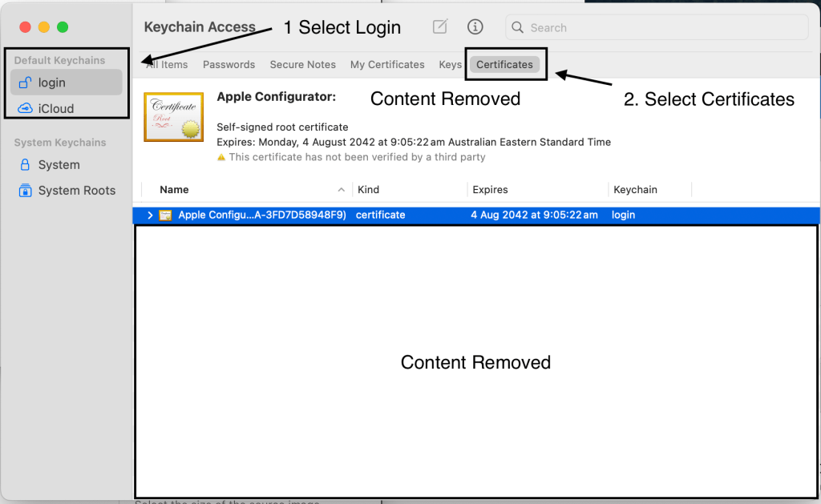The image size is (821, 504).
Task: Sort by Name column header
Action: (174, 190)
